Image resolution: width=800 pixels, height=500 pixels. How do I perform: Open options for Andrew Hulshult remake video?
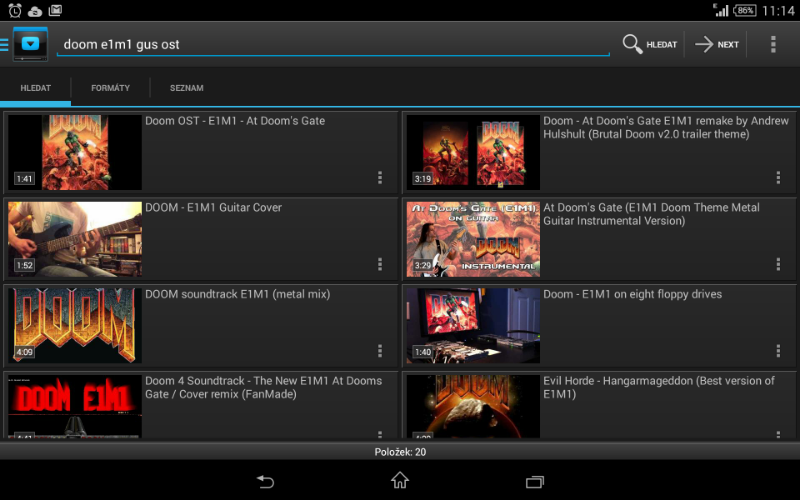[x=778, y=178]
